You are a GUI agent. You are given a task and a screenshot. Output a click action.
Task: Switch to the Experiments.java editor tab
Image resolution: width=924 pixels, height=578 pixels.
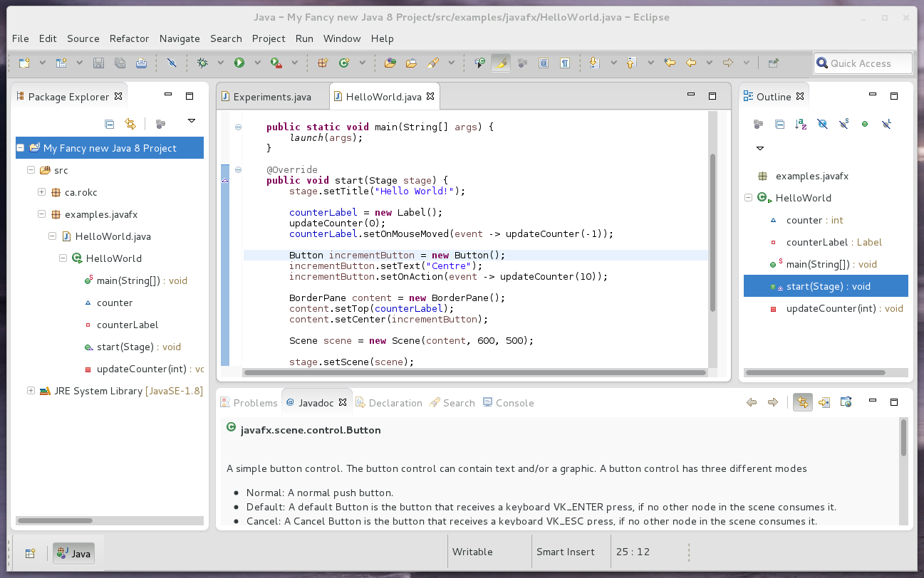click(x=266, y=97)
